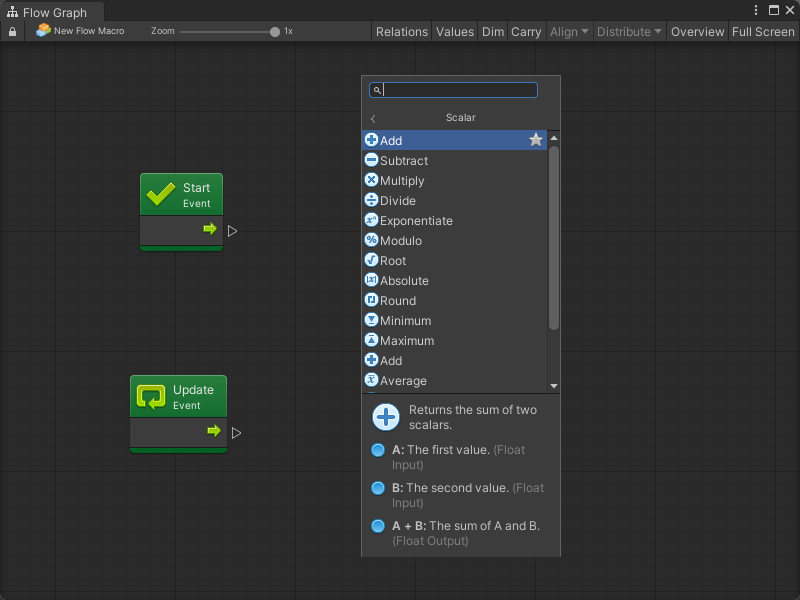Open the Align dropdown
Viewport: 800px width, 600px height.
click(568, 32)
